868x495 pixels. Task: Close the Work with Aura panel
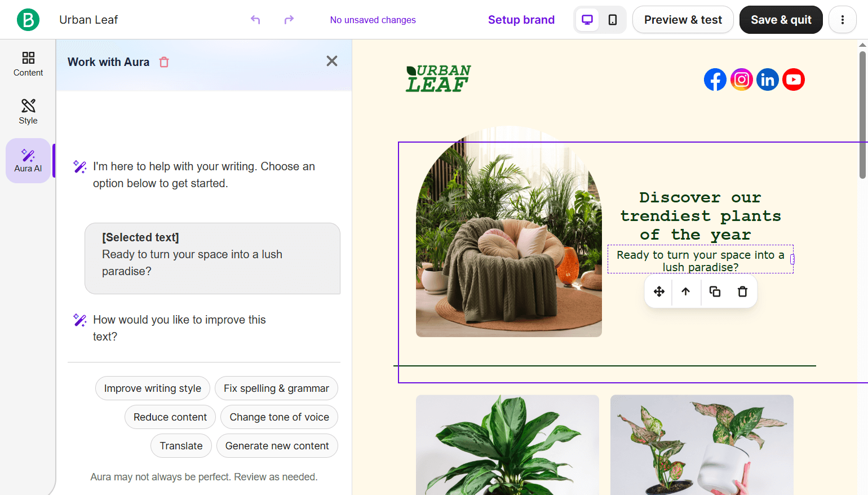[x=332, y=61]
